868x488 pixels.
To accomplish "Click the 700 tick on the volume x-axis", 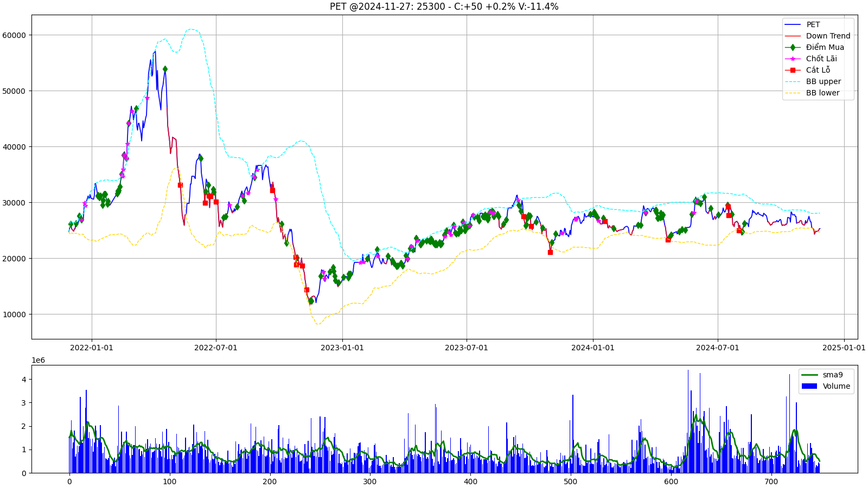I will [x=771, y=481].
